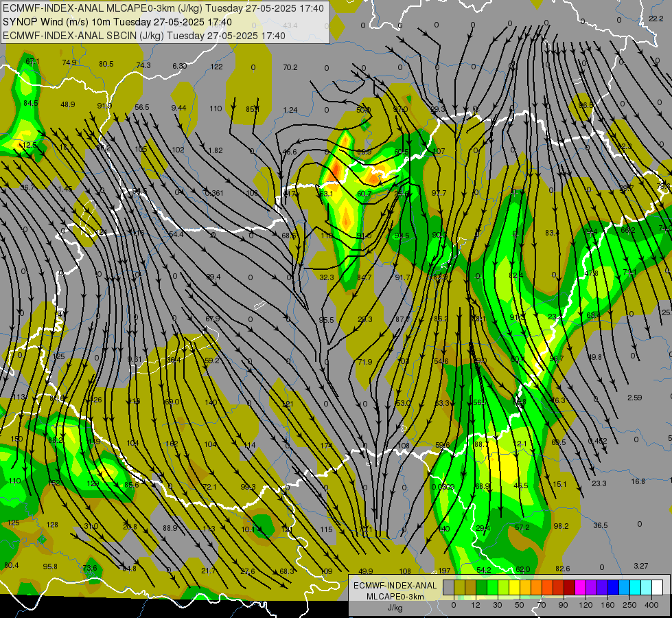Click the map value '1.82'
Screen dimensions: 672x618
pos(216,150)
